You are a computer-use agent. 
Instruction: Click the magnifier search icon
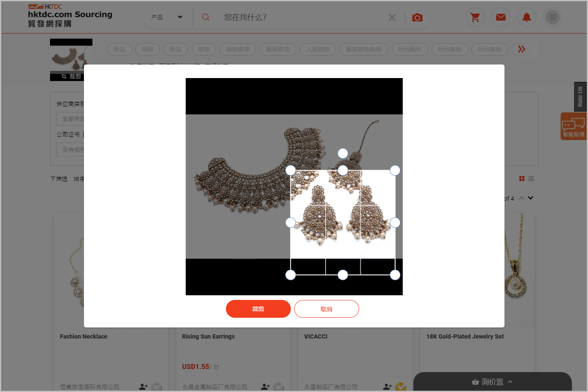[206, 17]
